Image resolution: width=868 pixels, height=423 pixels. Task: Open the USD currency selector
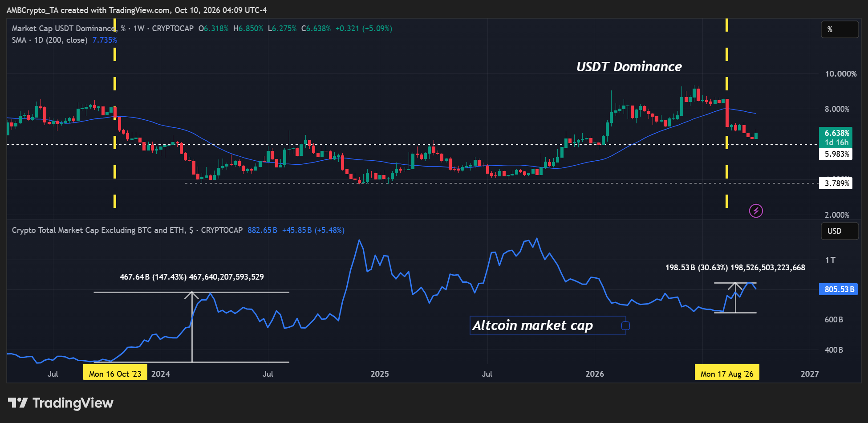[x=840, y=231]
